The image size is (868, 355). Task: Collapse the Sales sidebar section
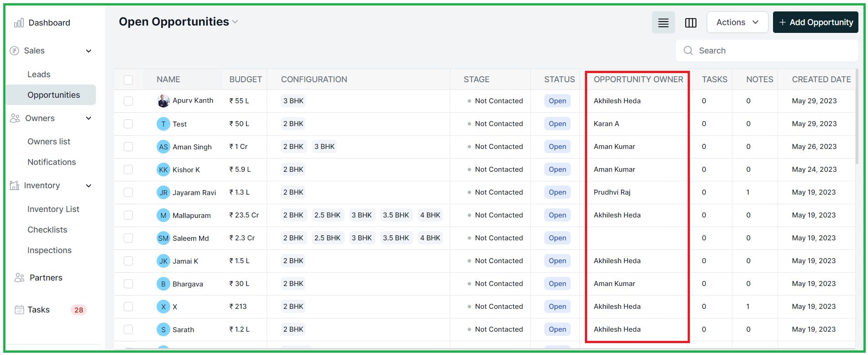(x=89, y=51)
